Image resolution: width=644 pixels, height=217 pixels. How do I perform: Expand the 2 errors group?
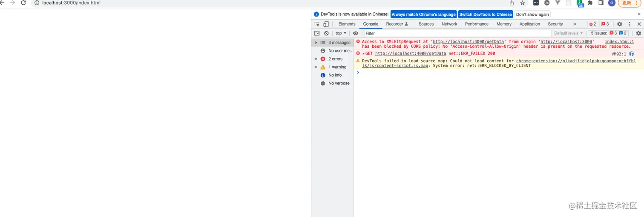[x=316, y=59]
